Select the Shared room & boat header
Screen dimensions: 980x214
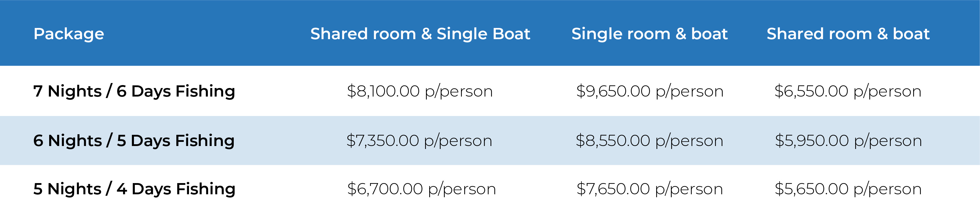(x=848, y=34)
